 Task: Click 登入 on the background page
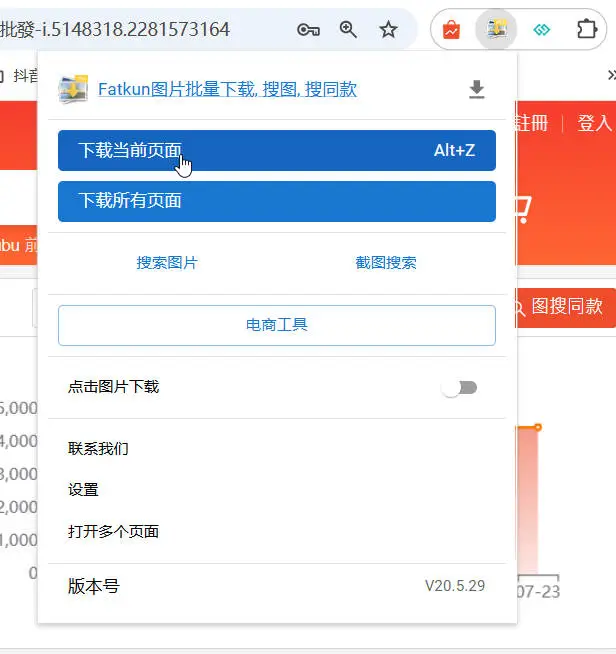pos(594,123)
